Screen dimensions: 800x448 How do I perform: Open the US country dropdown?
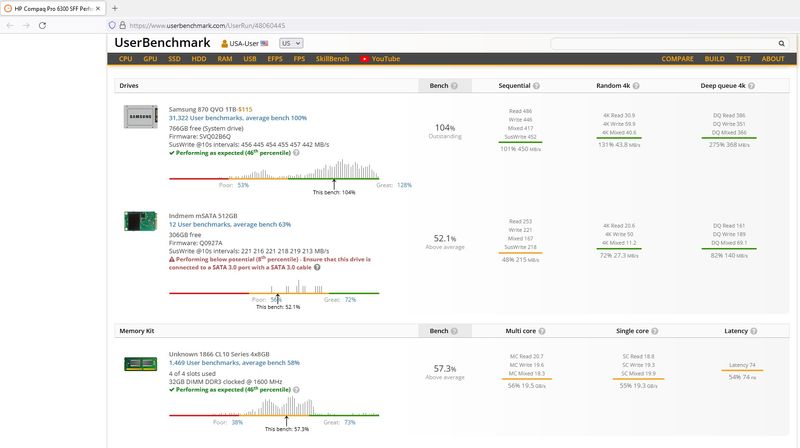[x=291, y=43]
